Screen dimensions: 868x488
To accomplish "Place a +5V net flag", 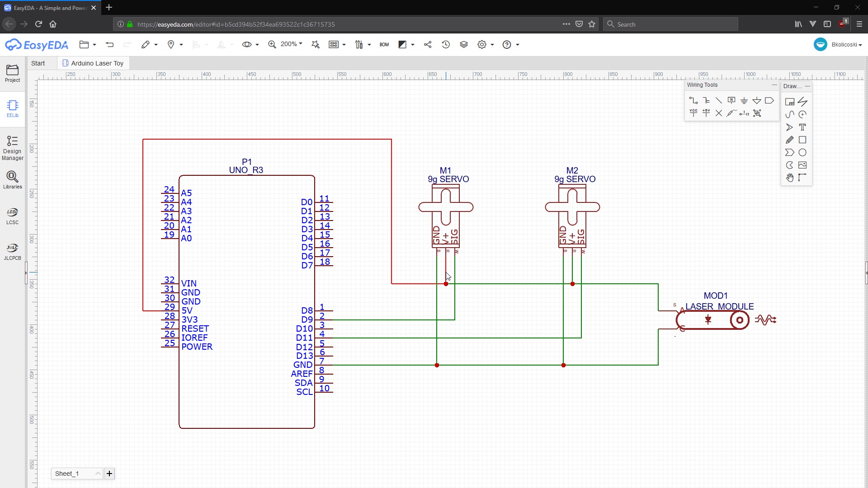I will [706, 113].
